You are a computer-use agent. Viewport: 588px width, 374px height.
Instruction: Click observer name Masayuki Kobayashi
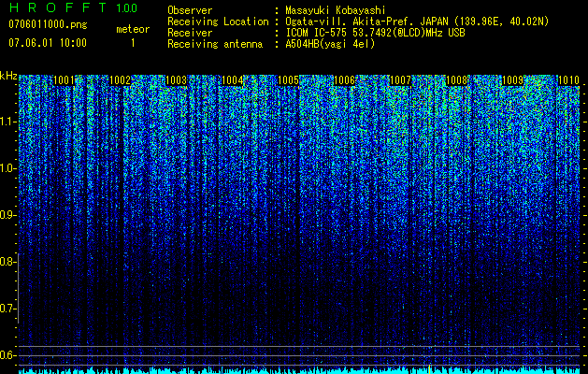pyautogui.click(x=336, y=10)
